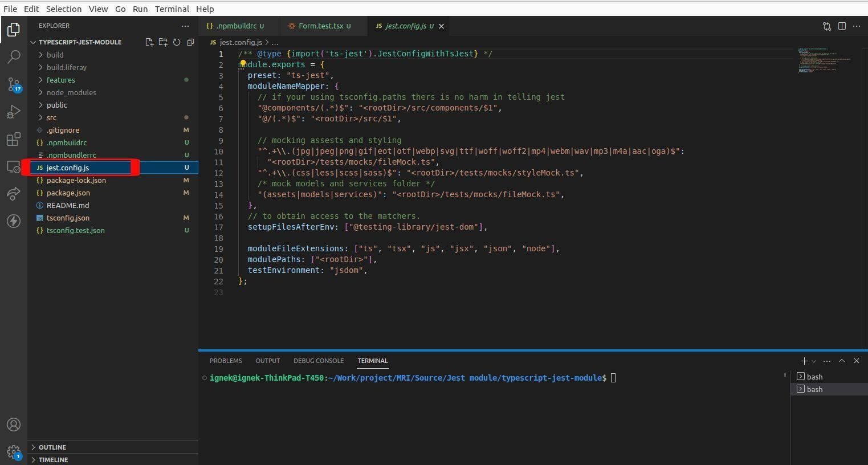Split the editor right icon
Screen dimensions: 868x465
coord(842,26)
